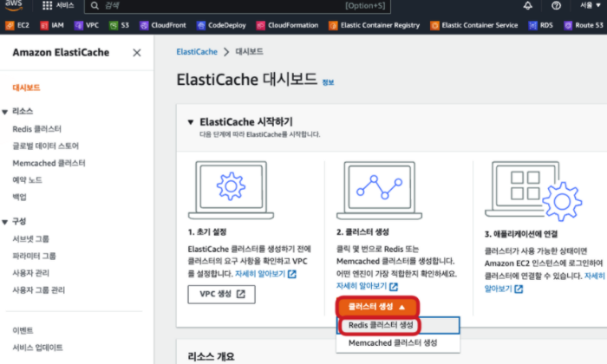Open the notifications bell

coord(527,5)
